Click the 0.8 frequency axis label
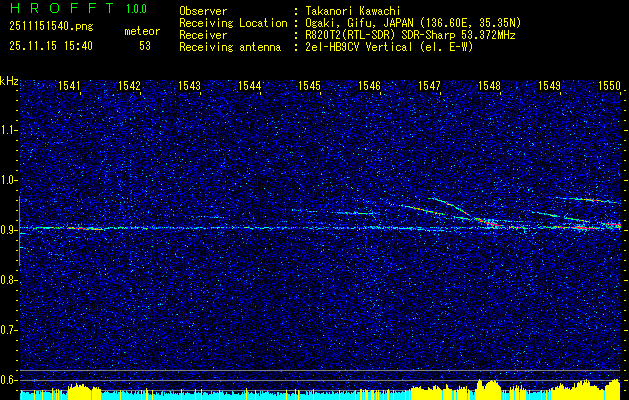Viewport: 629px width, 400px height. tap(7, 280)
